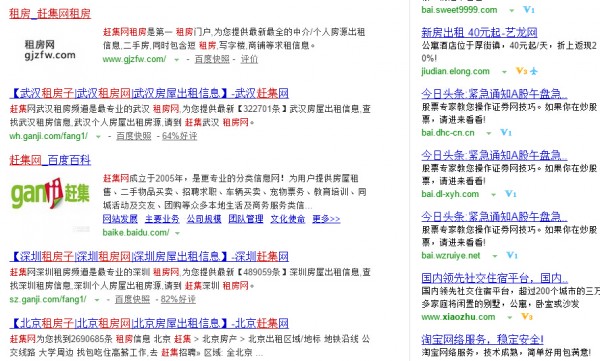This screenshot has height=361, width=600.
Task: Open the sz.ganji.com/fang1/ URL
Action: click(48, 299)
